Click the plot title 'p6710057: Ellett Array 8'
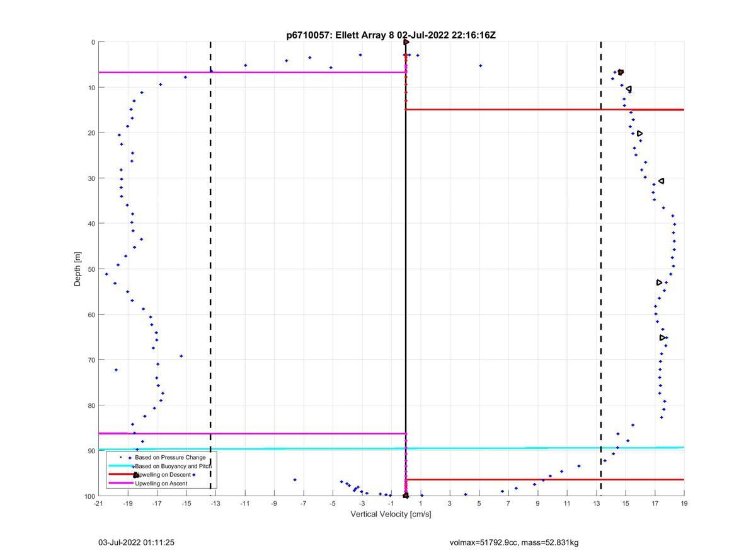756x558 pixels. click(340, 35)
